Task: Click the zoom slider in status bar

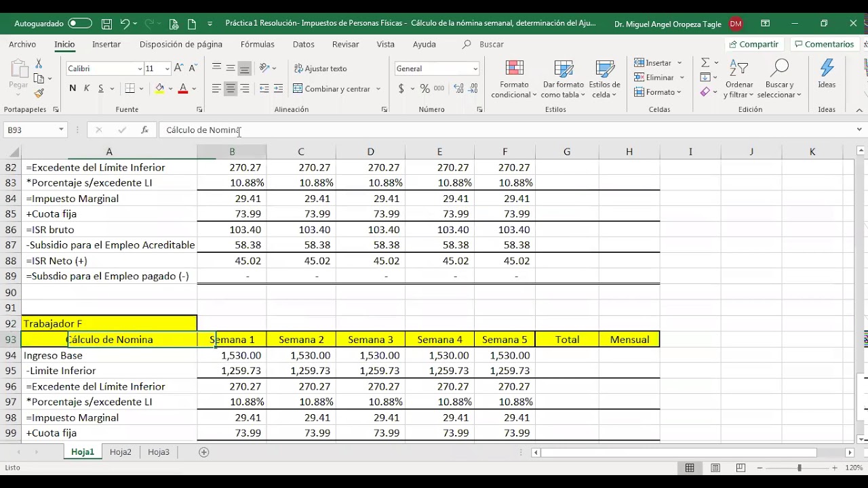Action: [799, 468]
